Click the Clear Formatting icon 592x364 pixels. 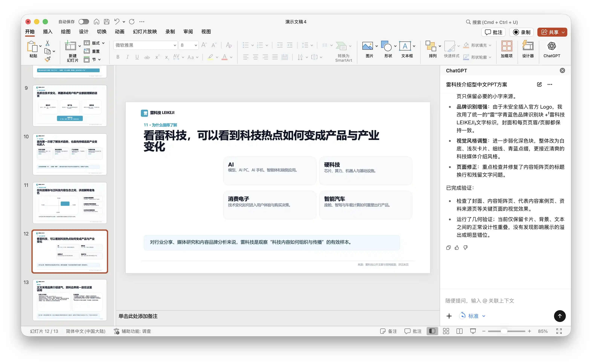pyautogui.click(x=229, y=45)
